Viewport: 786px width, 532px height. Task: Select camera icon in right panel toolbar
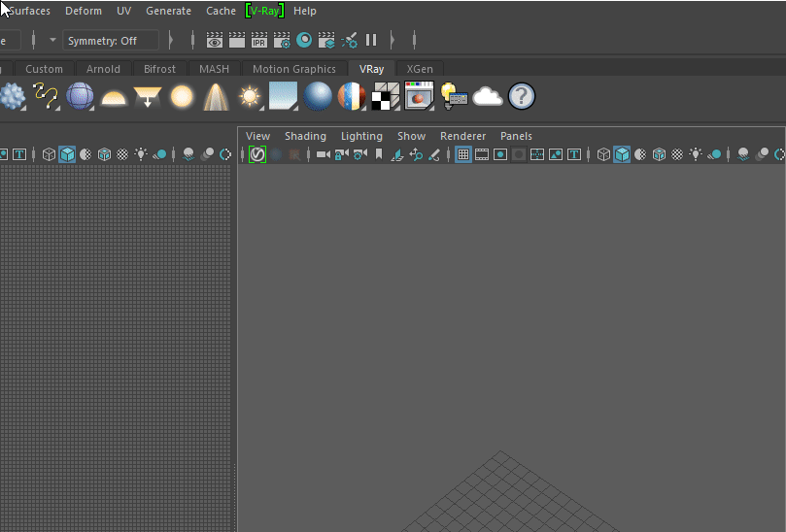[324, 154]
